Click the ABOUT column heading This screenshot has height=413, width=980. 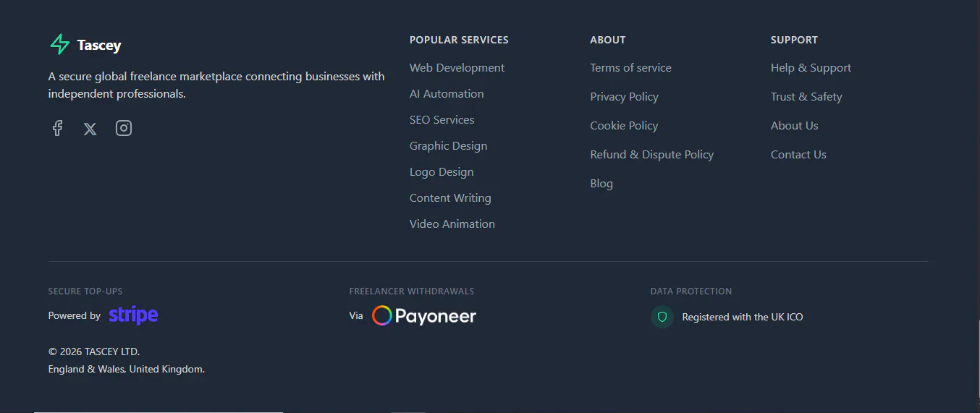coord(607,40)
